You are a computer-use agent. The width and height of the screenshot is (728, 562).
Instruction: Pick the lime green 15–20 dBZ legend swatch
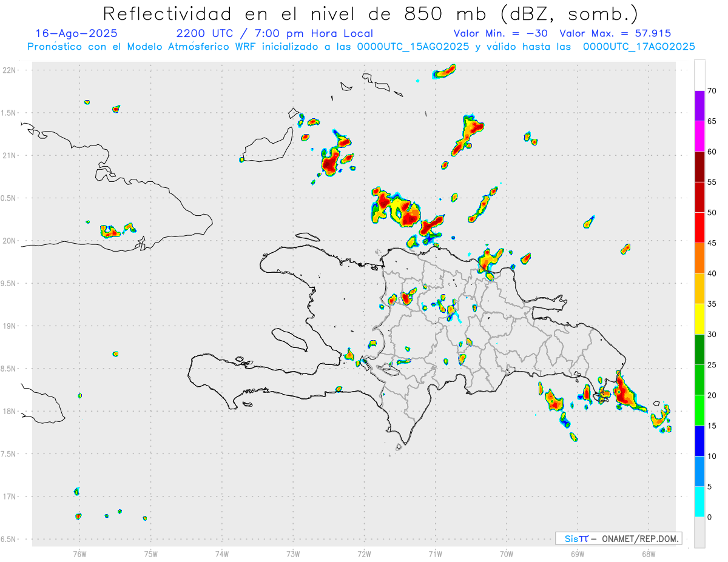[x=699, y=410]
